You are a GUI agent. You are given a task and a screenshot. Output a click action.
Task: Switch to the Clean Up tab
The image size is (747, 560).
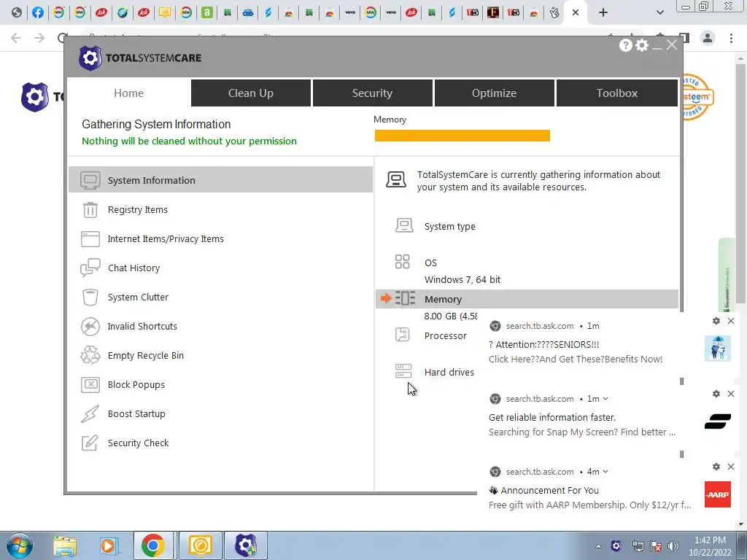251,93
